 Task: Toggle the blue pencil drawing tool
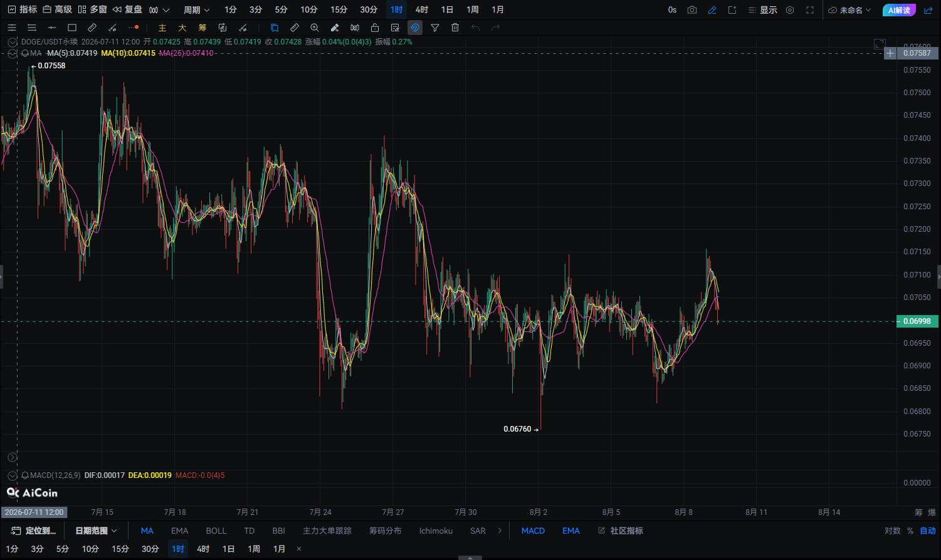(x=712, y=10)
